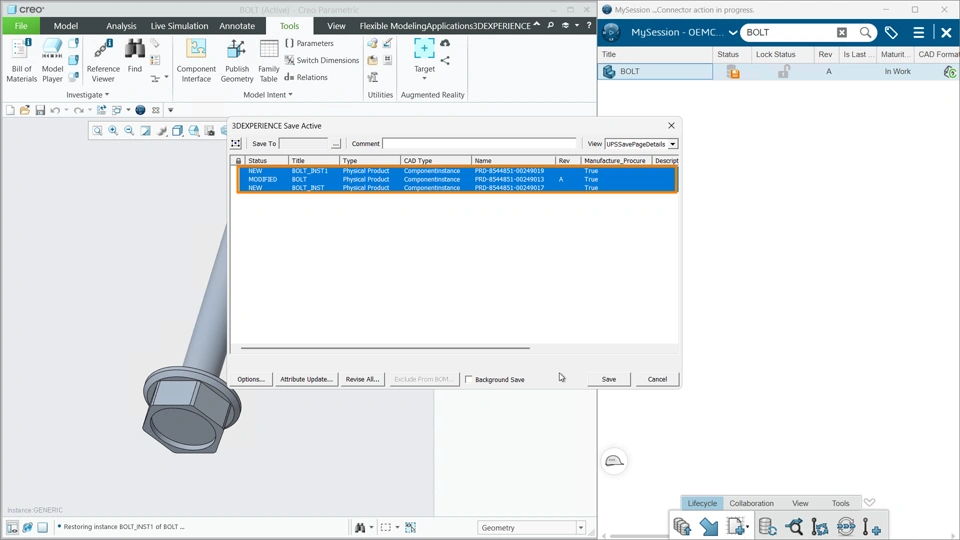Image resolution: width=960 pixels, height=540 pixels.
Task: Click the Options... button
Action: [251, 379]
